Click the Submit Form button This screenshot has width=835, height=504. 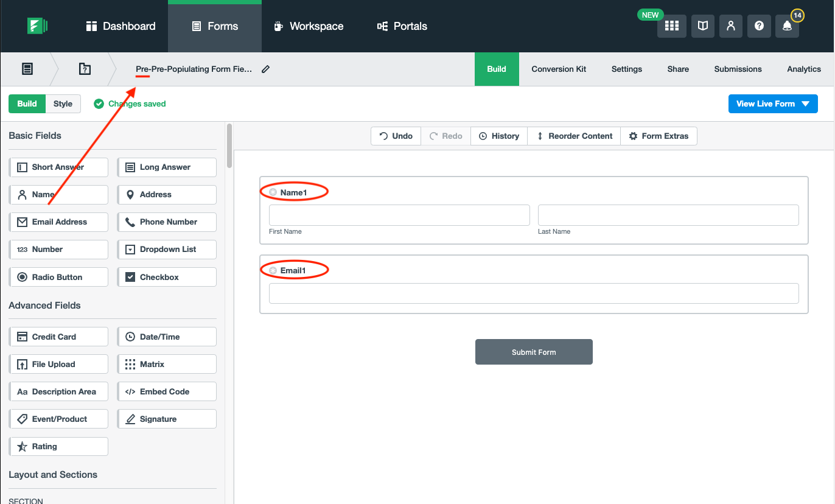click(x=534, y=352)
